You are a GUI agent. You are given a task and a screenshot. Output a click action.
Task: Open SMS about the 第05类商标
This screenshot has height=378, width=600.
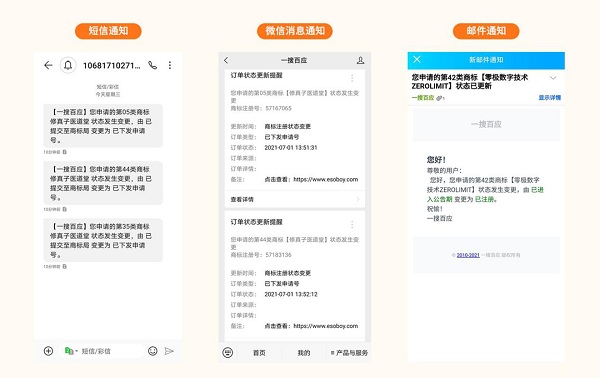103,126
